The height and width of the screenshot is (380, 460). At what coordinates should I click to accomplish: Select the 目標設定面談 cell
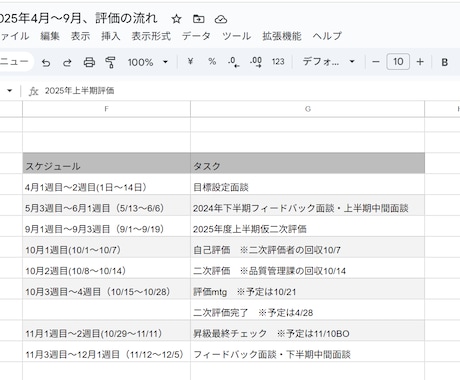tap(307, 184)
